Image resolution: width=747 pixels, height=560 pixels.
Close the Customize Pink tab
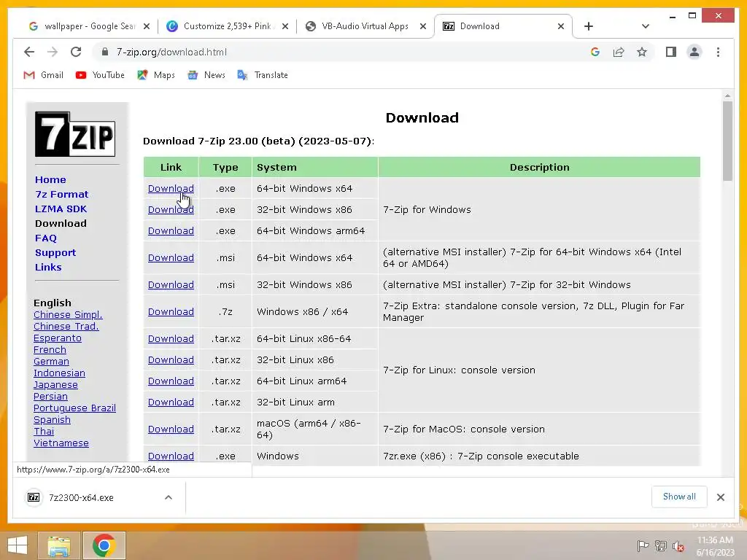(x=285, y=26)
